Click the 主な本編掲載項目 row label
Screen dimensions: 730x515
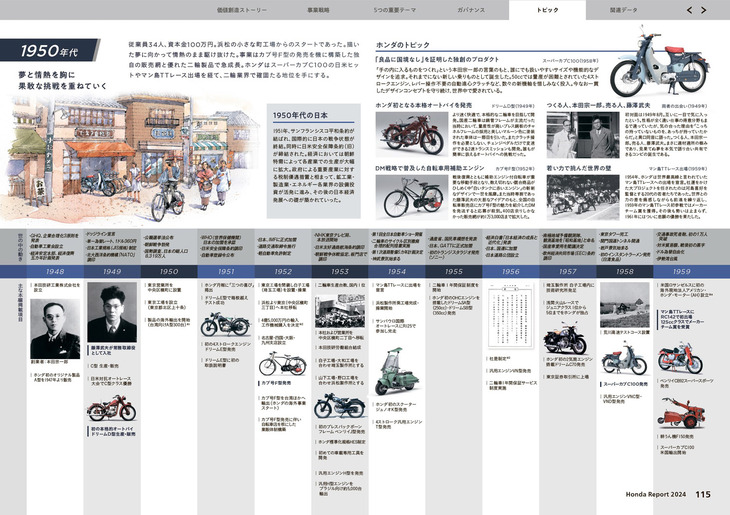20,302
